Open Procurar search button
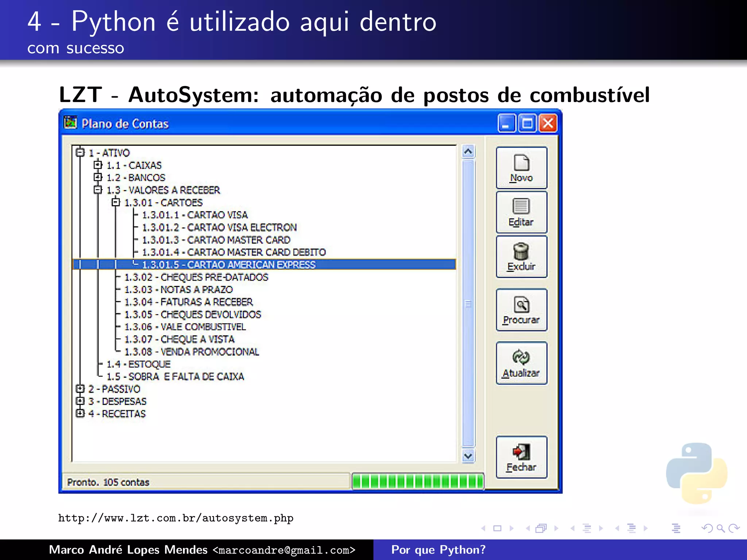The image size is (747, 560). coord(522,310)
